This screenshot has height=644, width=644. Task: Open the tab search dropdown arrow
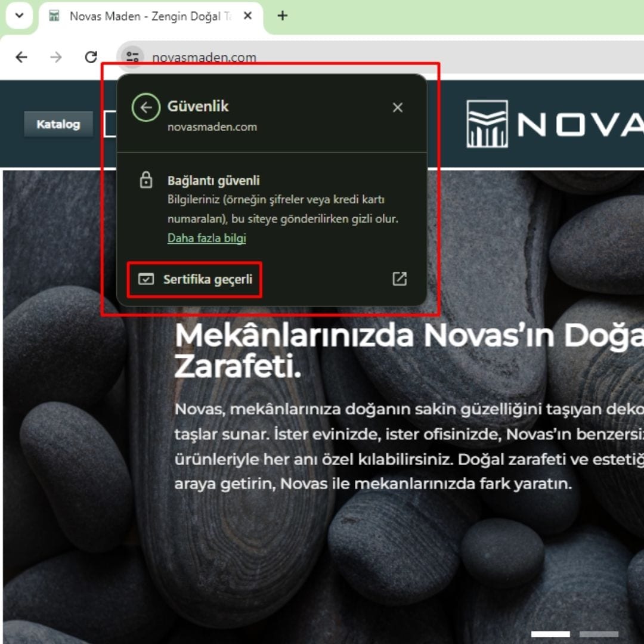tap(19, 16)
